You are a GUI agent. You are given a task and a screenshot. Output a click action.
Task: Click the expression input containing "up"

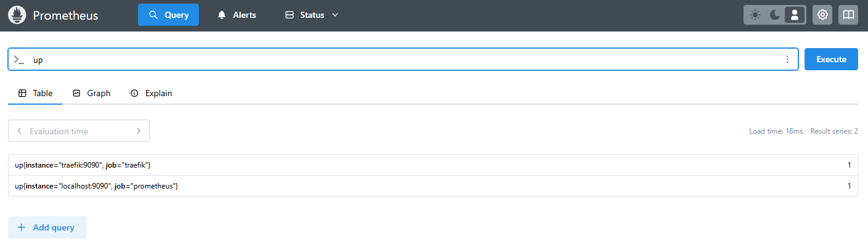pos(403,60)
